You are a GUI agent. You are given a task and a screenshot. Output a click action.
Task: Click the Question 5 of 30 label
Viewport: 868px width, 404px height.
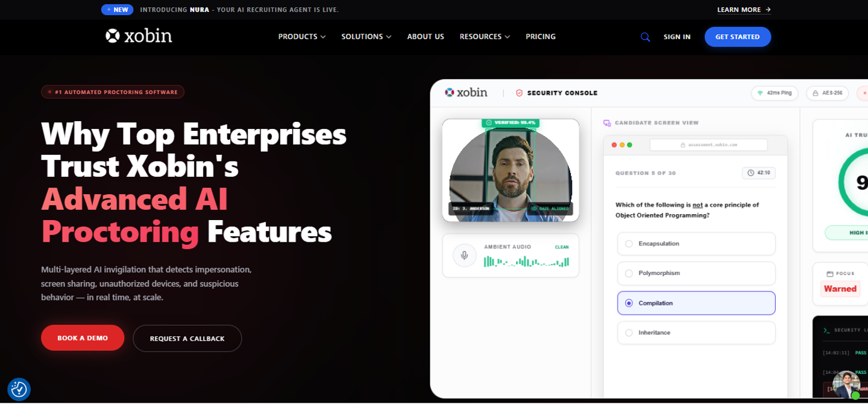[x=646, y=173]
